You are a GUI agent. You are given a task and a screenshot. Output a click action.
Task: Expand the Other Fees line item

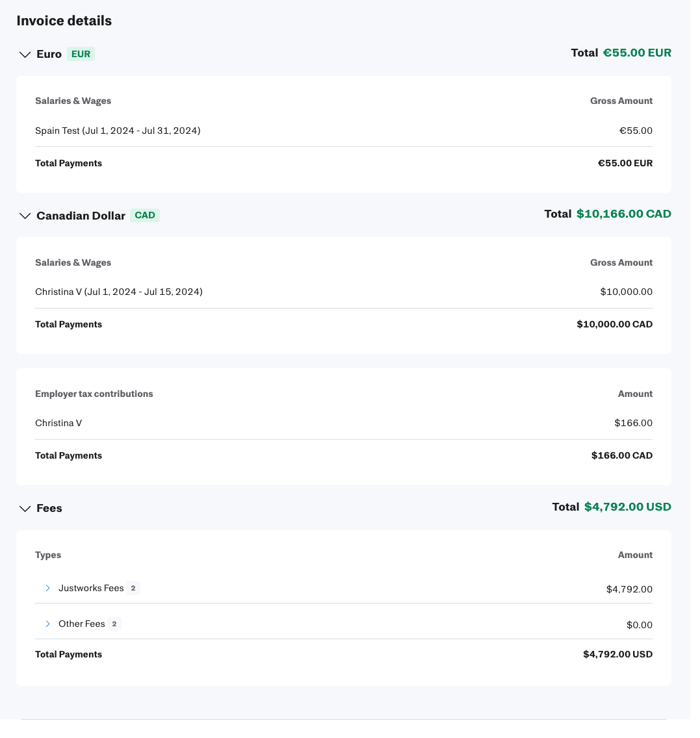[47, 624]
